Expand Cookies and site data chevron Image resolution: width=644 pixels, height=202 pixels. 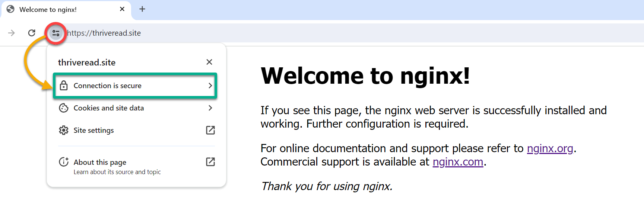coord(210,108)
